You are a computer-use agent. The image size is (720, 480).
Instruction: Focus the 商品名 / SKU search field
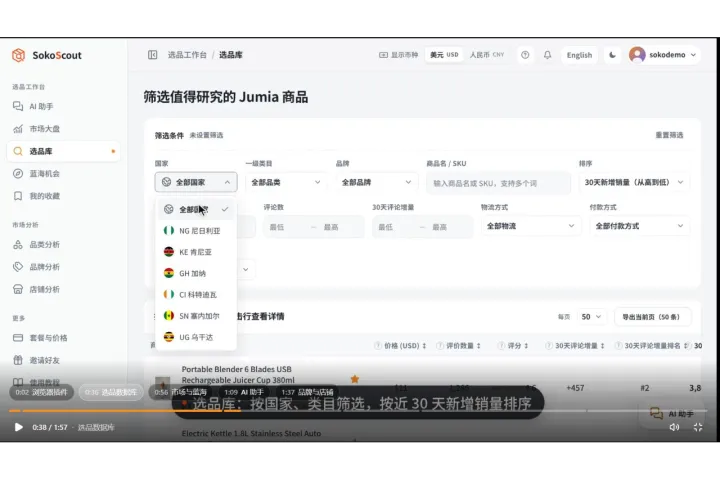click(x=498, y=183)
